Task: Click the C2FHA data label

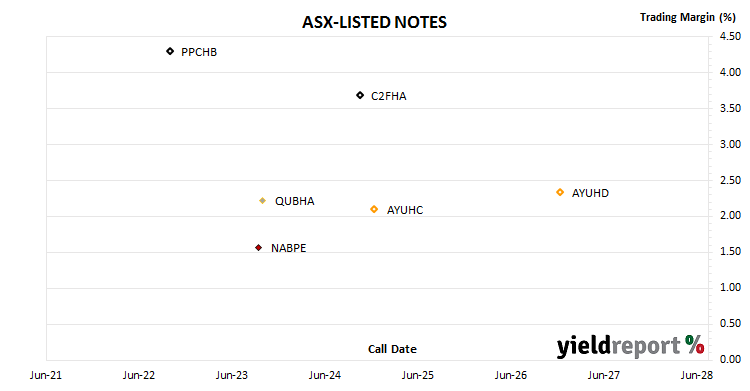Action: [389, 96]
